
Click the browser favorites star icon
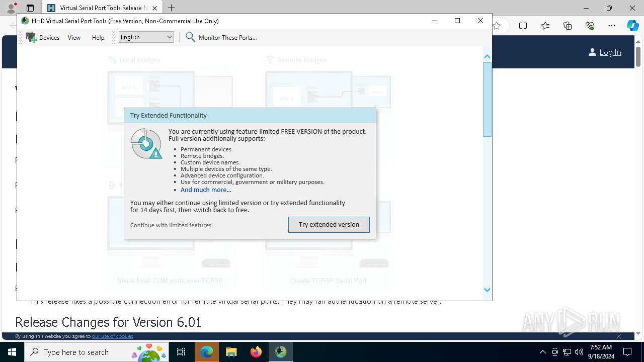pyautogui.click(x=497, y=26)
